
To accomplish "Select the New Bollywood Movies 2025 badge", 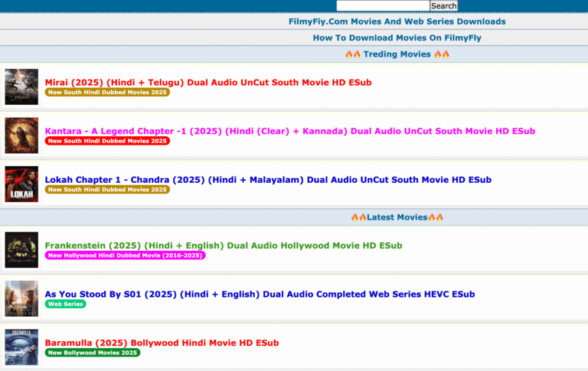I will (93, 353).
